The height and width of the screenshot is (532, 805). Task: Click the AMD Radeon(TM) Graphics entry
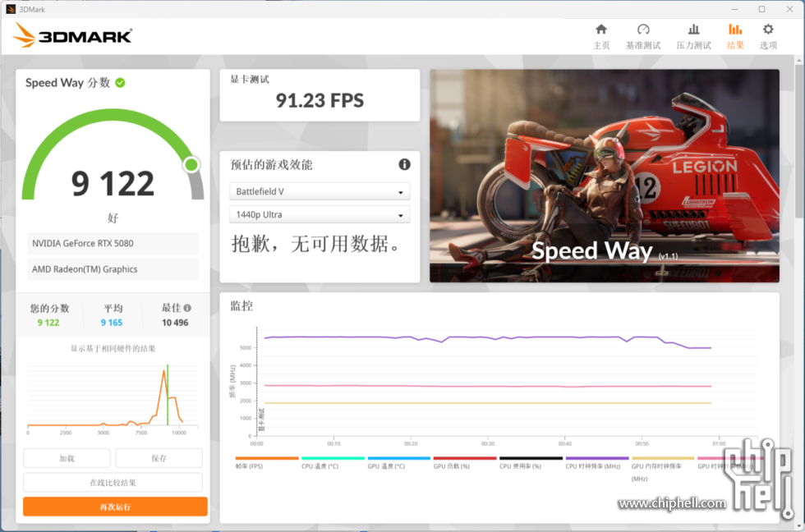tap(113, 269)
